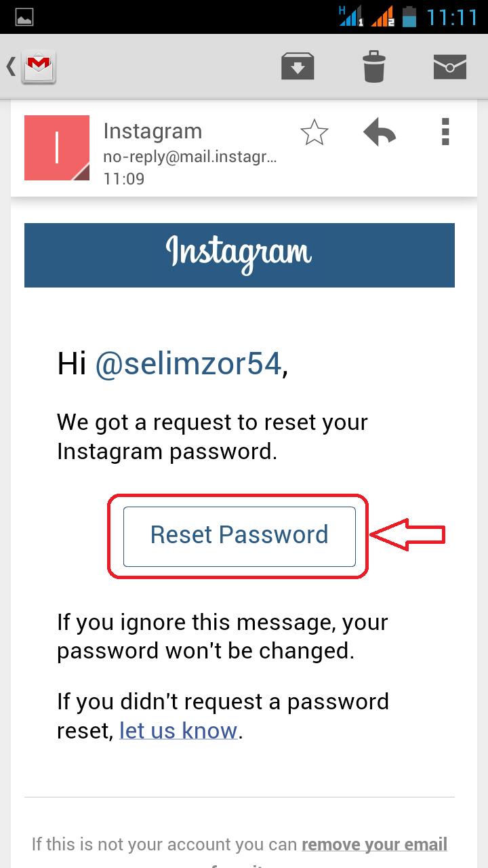Reply using the arrow icon
The height and width of the screenshot is (868, 488).
(x=380, y=132)
